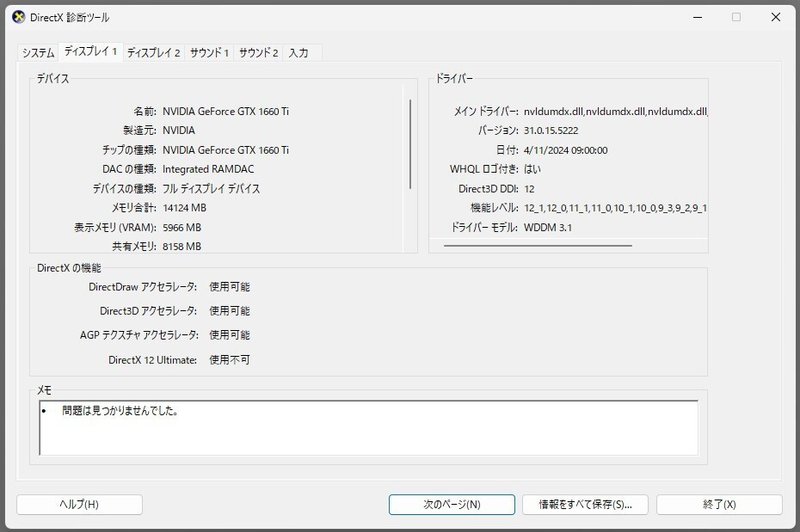
Task: Click the 14124 MB total memory value
Action: (184, 208)
